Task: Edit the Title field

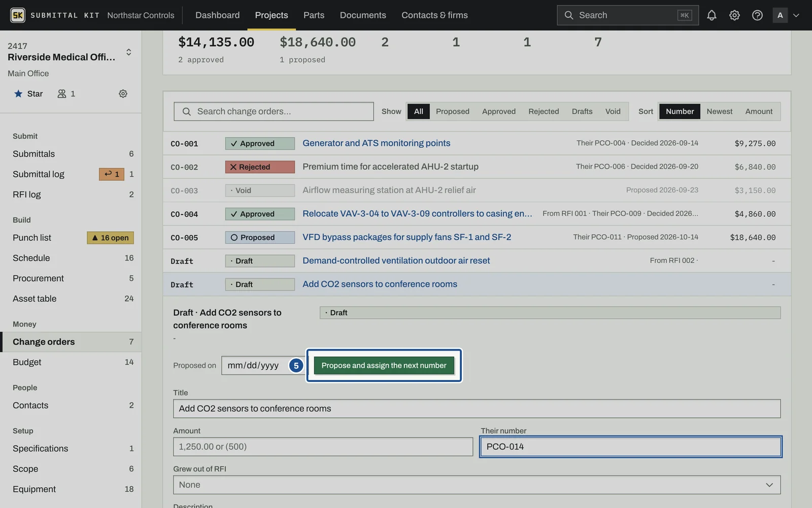Action: click(x=477, y=409)
